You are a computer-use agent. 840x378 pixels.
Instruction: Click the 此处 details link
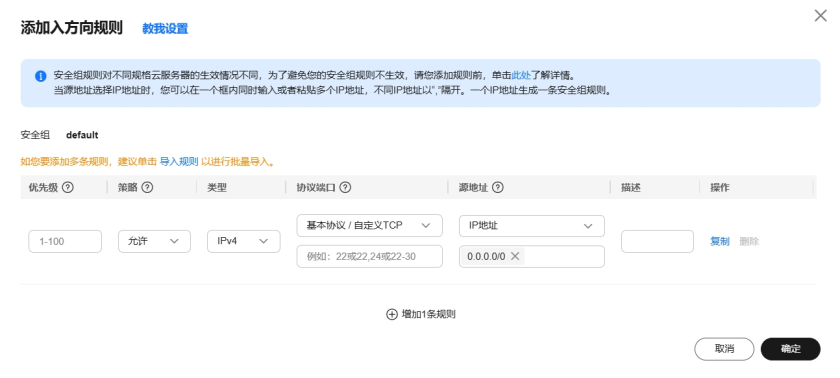521,75
